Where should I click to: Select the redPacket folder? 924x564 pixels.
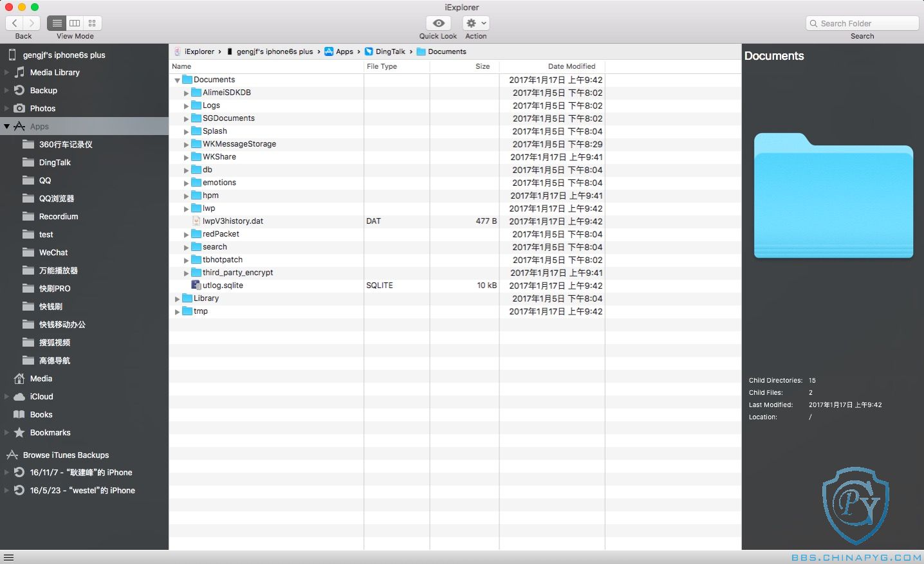[x=221, y=234]
